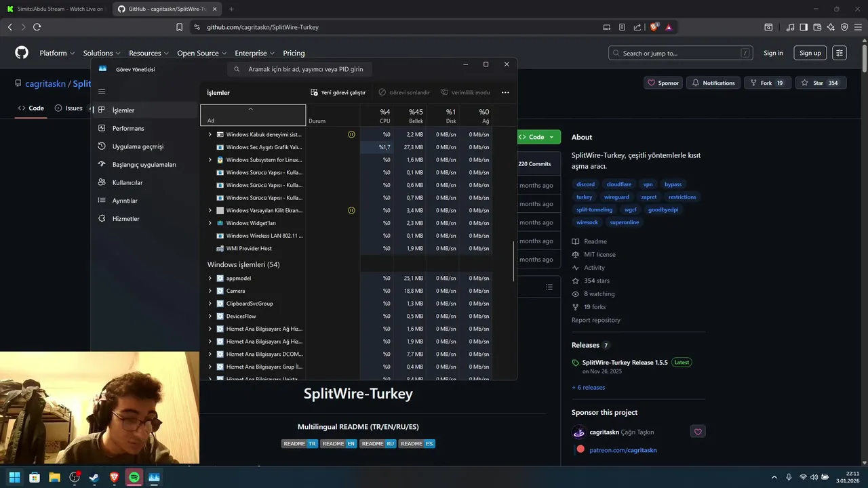
Task: Click the GitHub logo icon
Action: (22, 53)
